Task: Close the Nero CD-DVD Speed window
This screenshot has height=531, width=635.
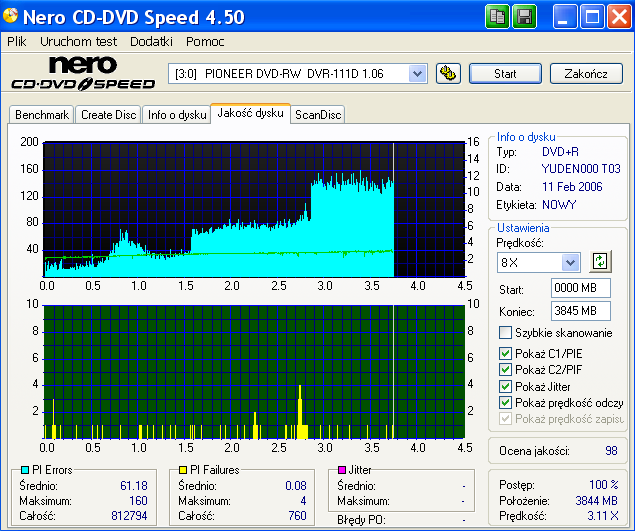Action: (620, 17)
